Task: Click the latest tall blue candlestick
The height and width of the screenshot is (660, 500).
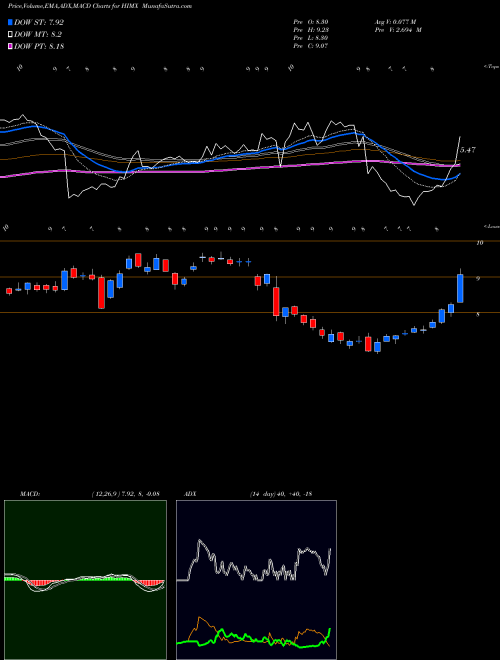Action: pyautogui.click(x=460, y=288)
